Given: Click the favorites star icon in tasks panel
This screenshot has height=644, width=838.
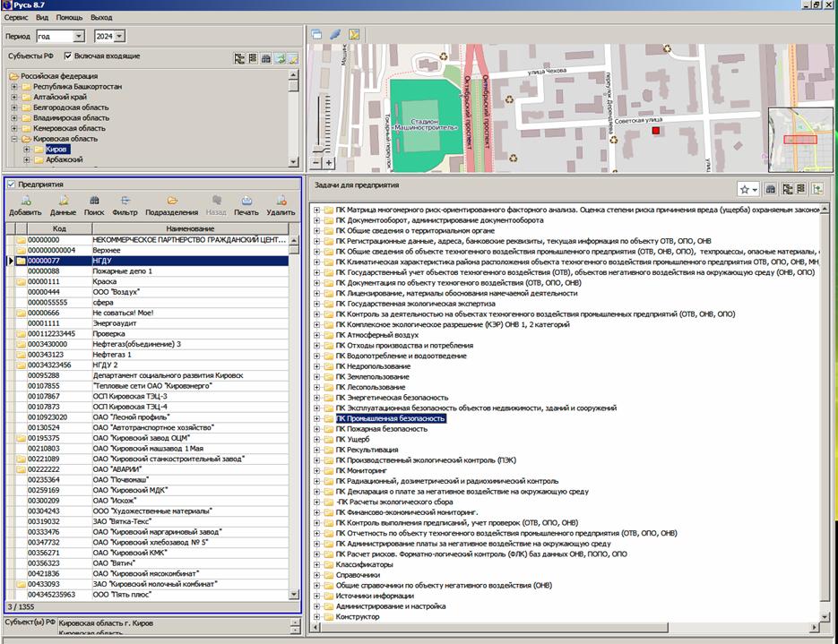Looking at the screenshot, I should tap(744, 189).
